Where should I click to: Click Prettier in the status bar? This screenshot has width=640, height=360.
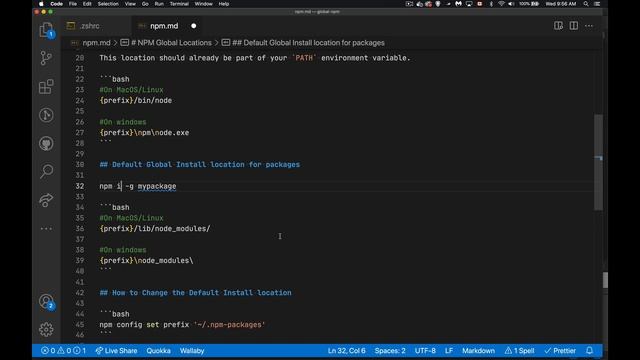click(560, 351)
